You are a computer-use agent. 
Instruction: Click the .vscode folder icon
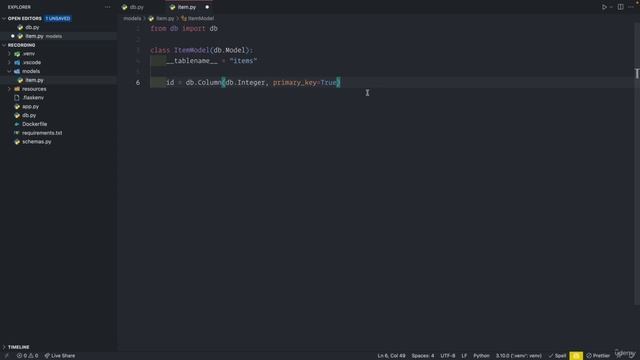[17, 62]
